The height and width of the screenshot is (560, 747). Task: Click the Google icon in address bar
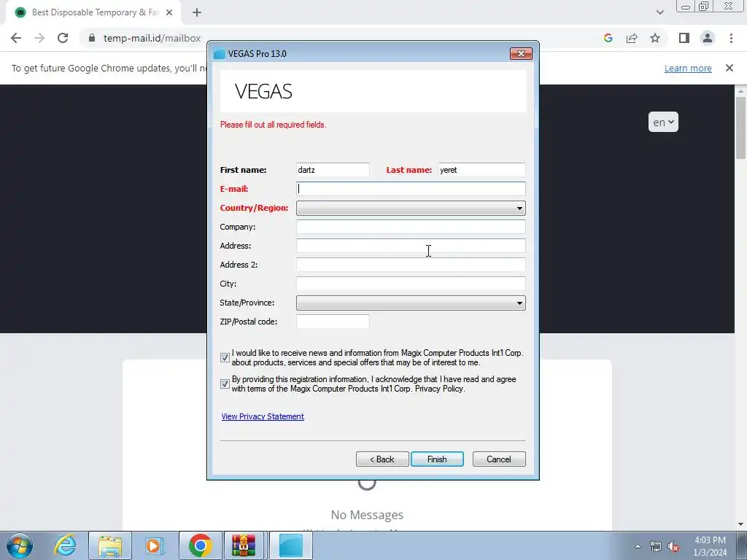click(608, 38)
